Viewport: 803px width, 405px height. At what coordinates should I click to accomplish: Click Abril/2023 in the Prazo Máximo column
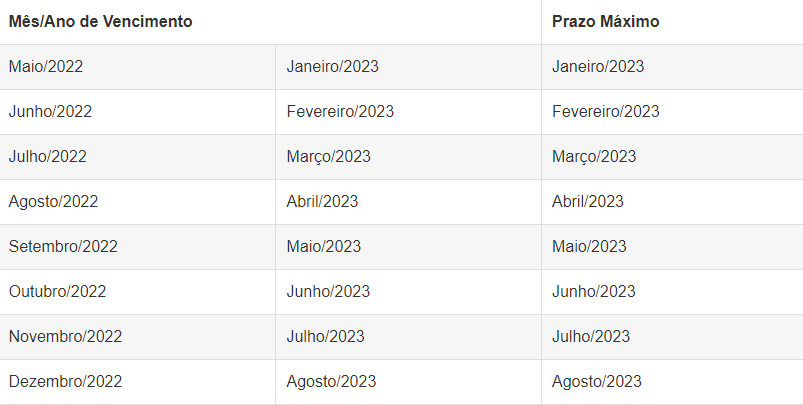click(x=587, y=202)
